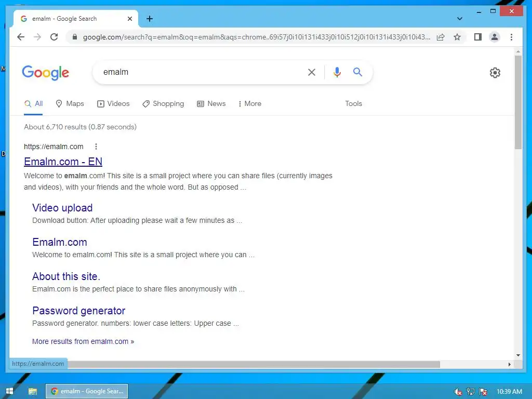The width and height of the screenshot is (532, 399).
Task: Go back to the previous page
Action: 21,37
